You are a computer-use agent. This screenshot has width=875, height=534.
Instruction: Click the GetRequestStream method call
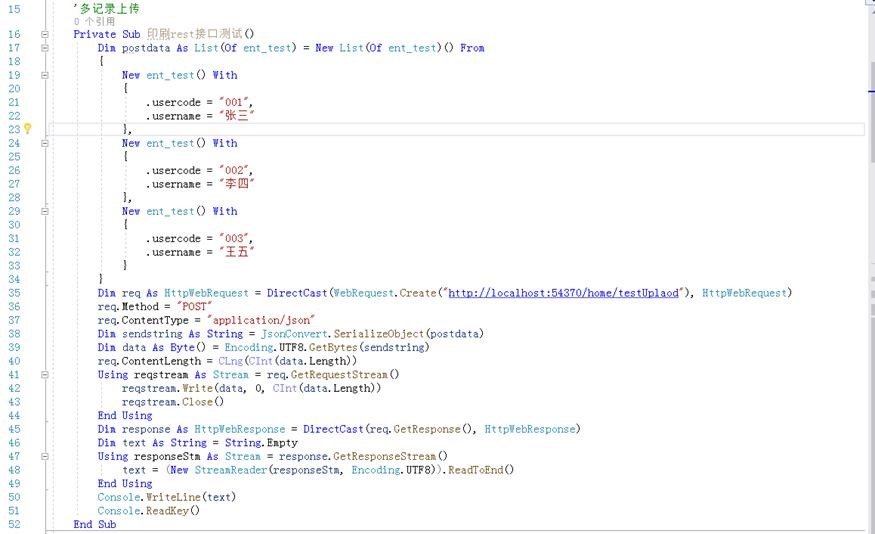pyautogui.click(x=339, y=374)
